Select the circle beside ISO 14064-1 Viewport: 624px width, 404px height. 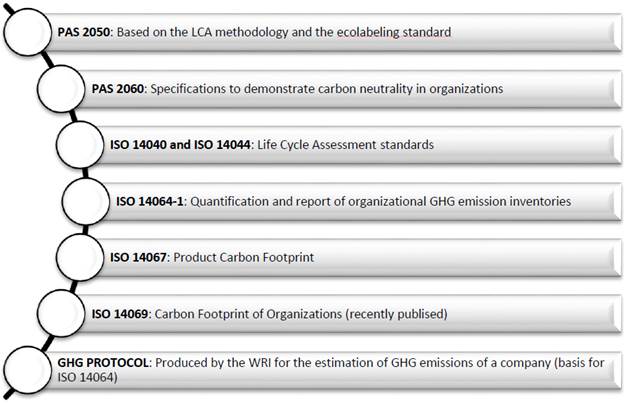click(x=88, y=202)
